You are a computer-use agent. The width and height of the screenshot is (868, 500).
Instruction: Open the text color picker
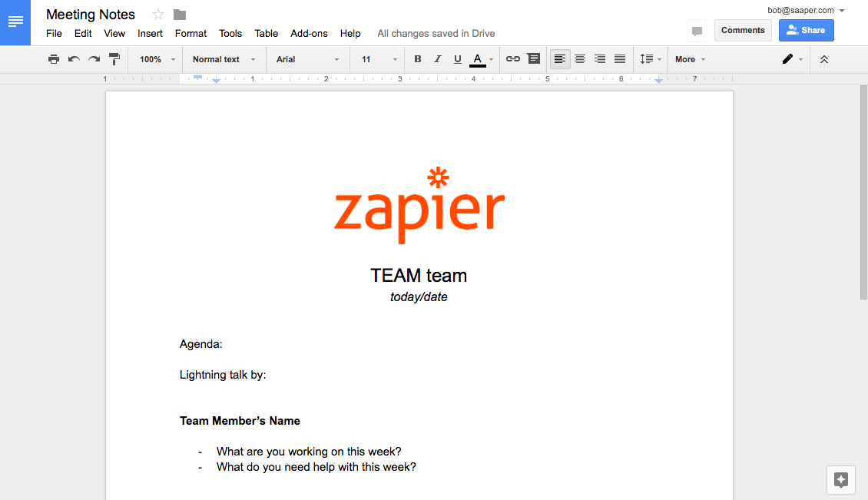point(481,59)
